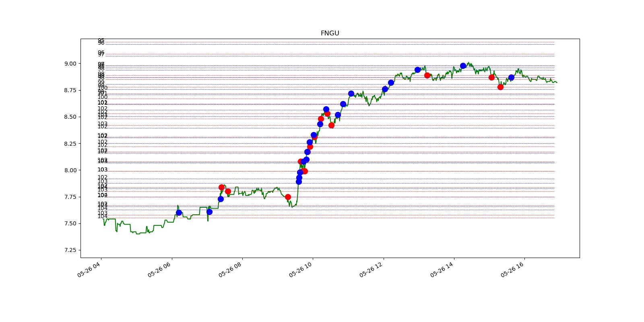The height and width of the screenshot is (322, 644).
Task: Select the red marker at 8.42 near 10:30
Action: (331, 125)
